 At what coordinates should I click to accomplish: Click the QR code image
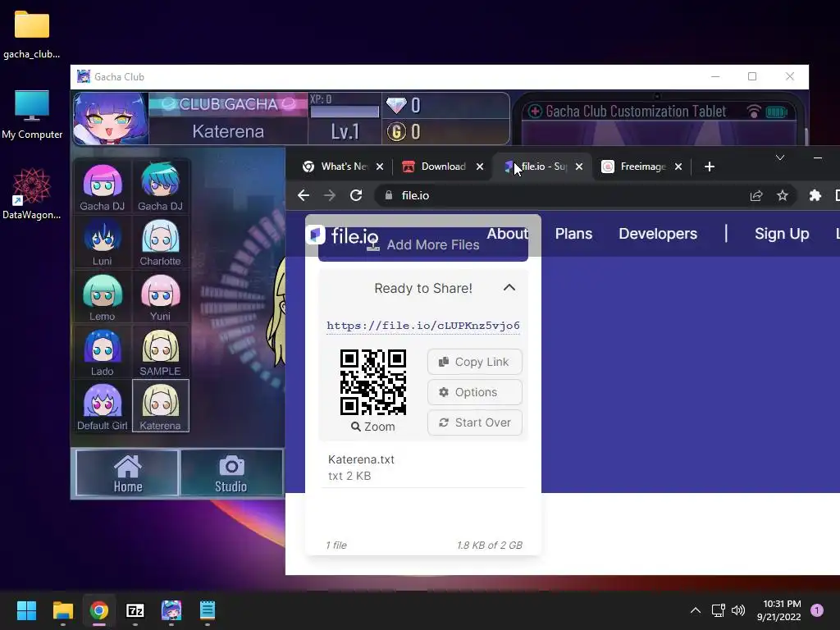373,382
